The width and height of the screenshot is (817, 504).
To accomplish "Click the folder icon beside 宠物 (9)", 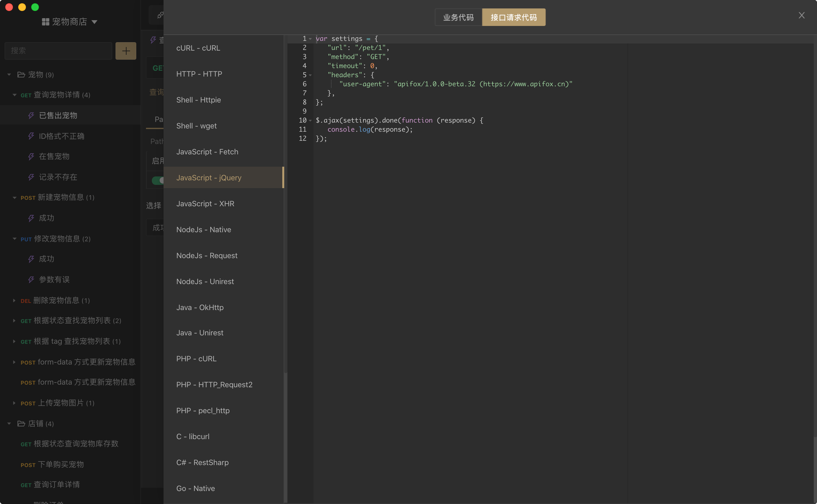I will (x=21, y=75).
